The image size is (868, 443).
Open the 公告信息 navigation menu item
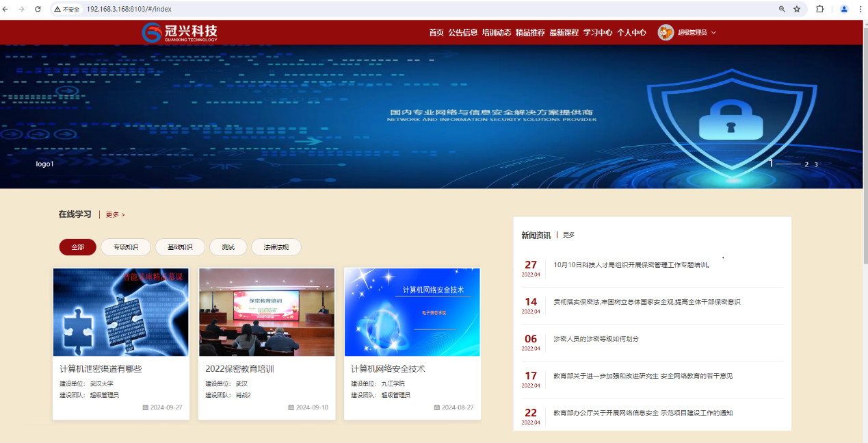(462, 32)
